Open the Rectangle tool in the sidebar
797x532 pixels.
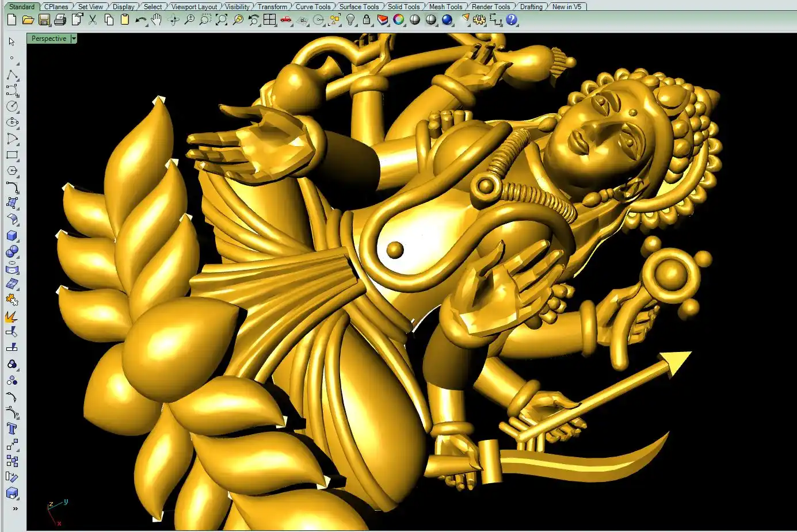12,155
